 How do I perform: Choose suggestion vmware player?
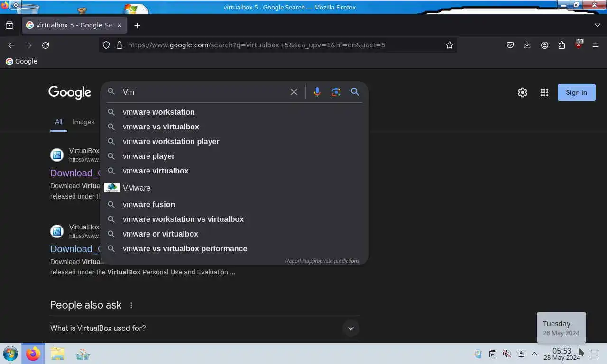click(x=234, y=156)
